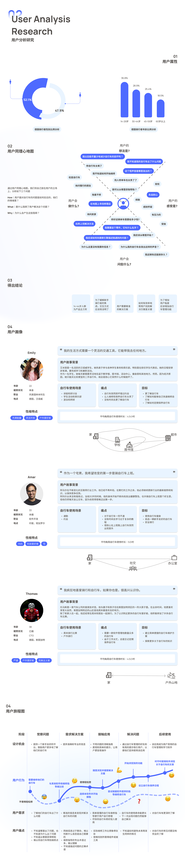This screenshot has height=868, width=185.
Task: Click the 需求解决方案 stage header
Action: [74, 734]
